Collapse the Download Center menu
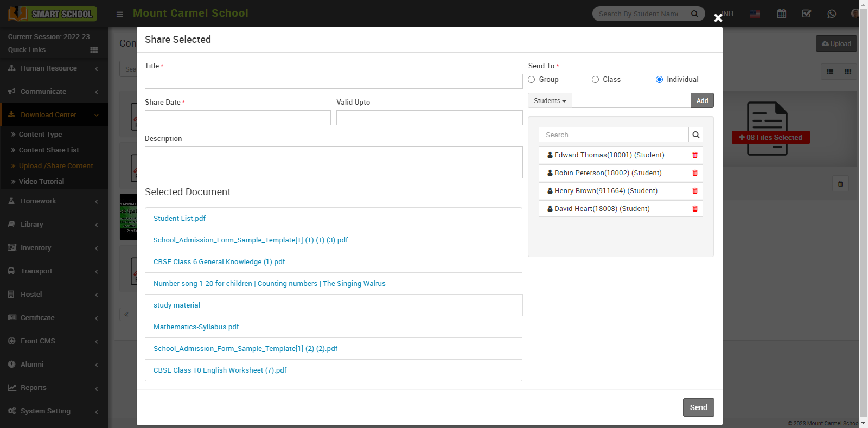The height and width of the screenshot is (428, 868). click(x=53, y=115)
